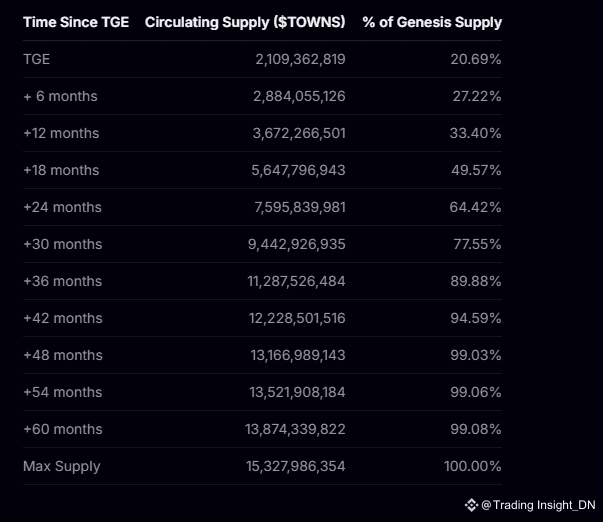The image size is (603, 522).
Task: Click the 15,327,986,354 max supply value
Action: [295, 466]
